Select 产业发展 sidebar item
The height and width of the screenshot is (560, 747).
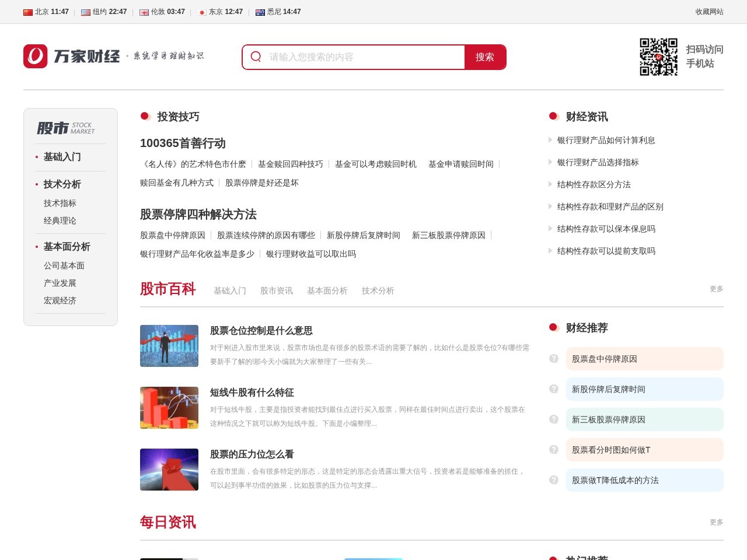click(60, 283)
